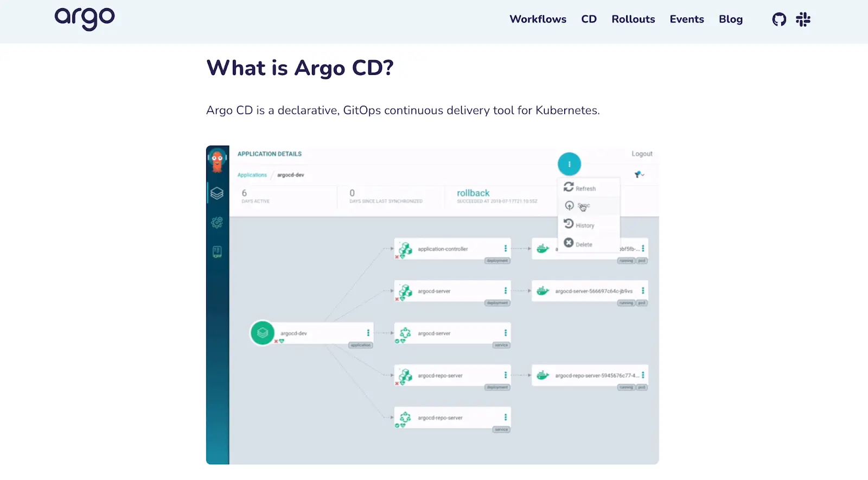Click the Argo CD description paragraph
The height and width of the screenshot is (480, 868).
[403, 110]
